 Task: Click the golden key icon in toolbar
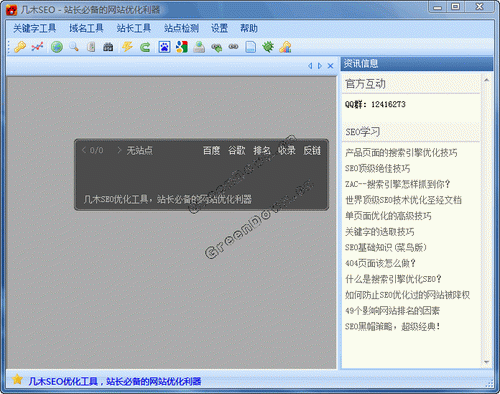coord(20,47)
